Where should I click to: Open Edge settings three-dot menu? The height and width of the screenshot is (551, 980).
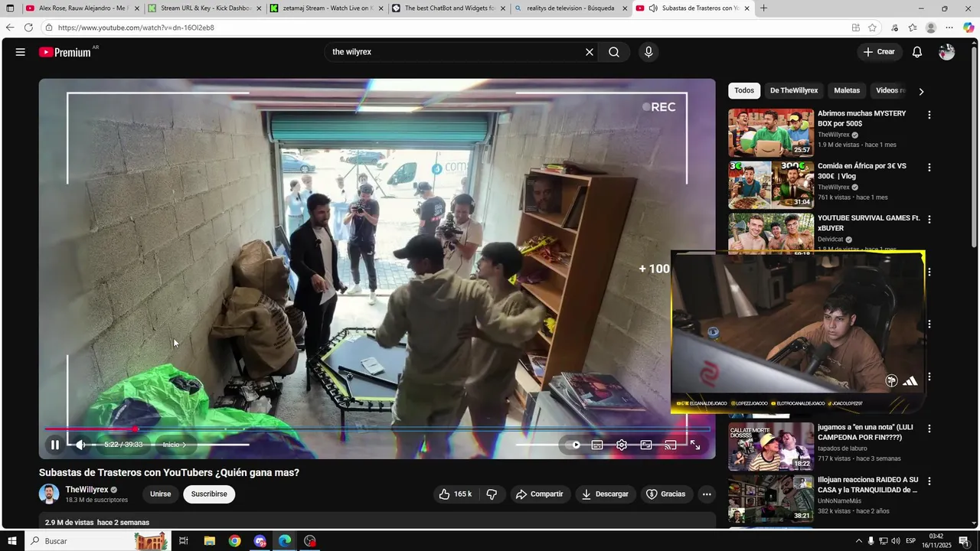pyautogui.click(x=949, y=28)
